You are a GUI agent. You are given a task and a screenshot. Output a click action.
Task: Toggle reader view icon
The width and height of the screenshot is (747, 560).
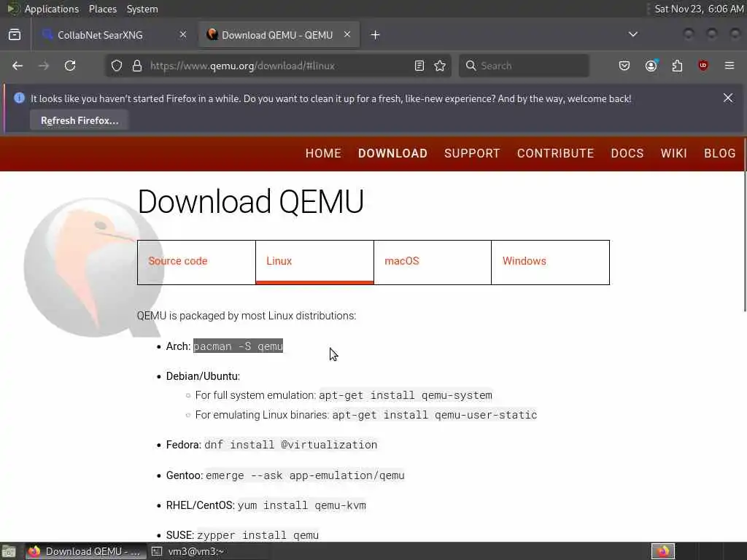click(x=419, y=66)
